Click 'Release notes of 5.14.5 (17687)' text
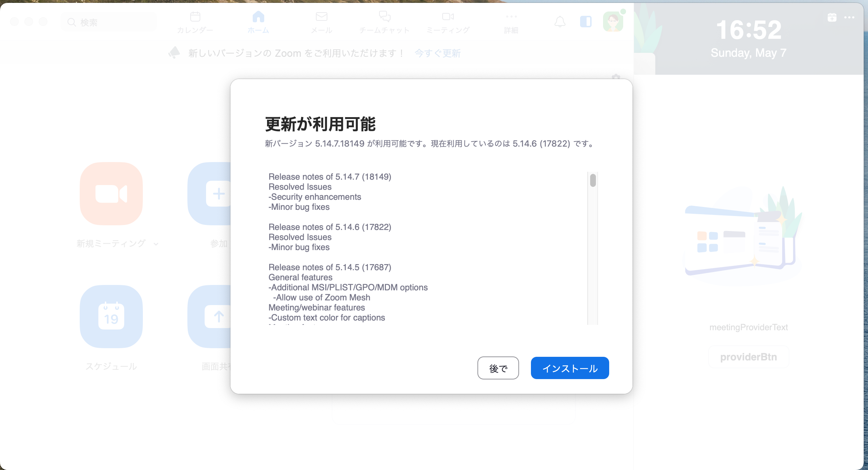This screenshot has width=868, height=470. click(330, 267)
